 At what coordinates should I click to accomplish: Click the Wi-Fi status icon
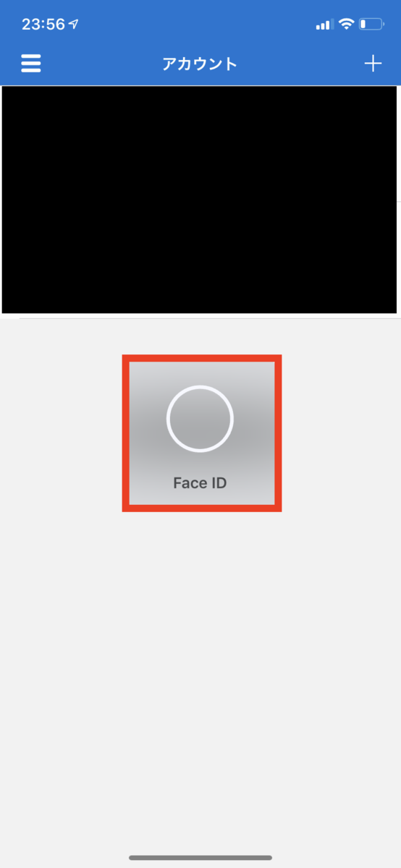[x=346, y=24]
